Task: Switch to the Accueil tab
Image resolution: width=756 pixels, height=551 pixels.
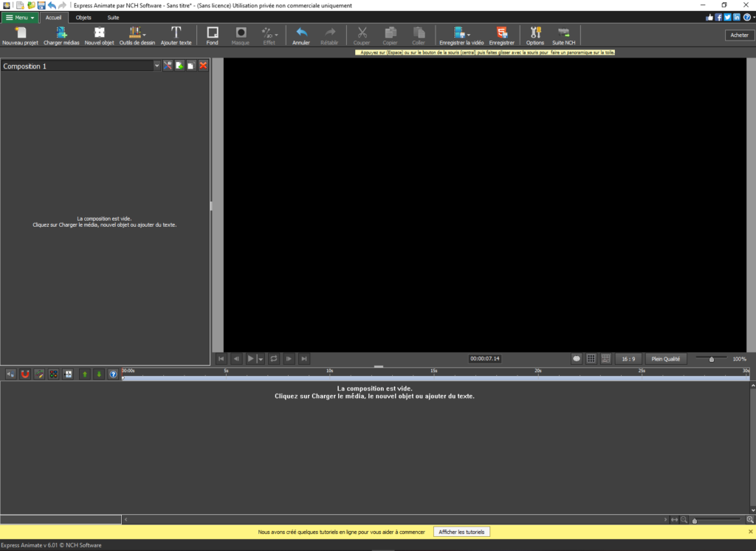Action: coord(53,18)
